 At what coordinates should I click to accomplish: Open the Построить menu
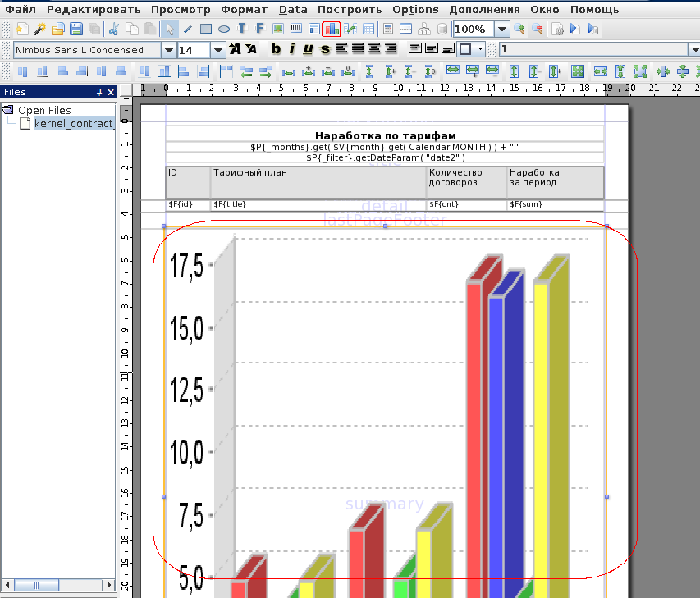[x=350, y=9]
